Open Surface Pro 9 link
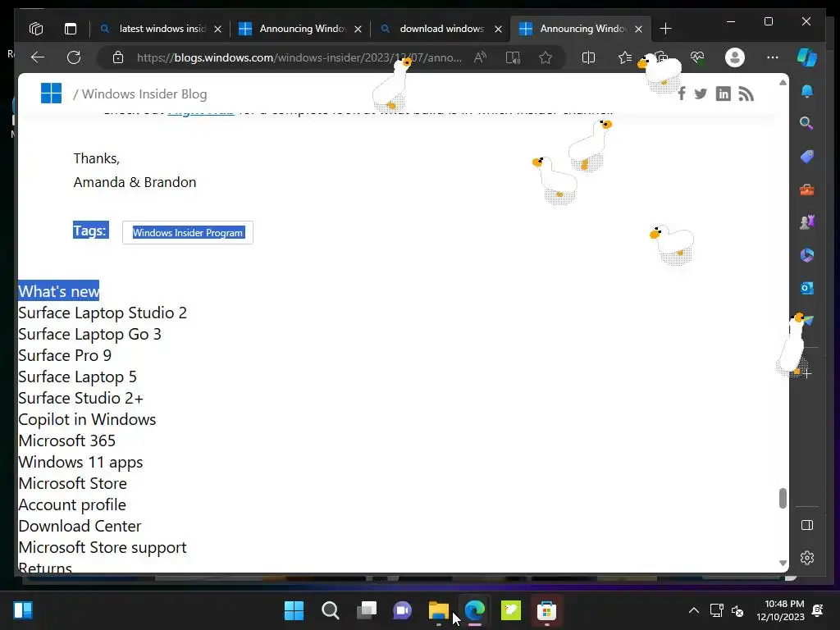 (65, 355)
